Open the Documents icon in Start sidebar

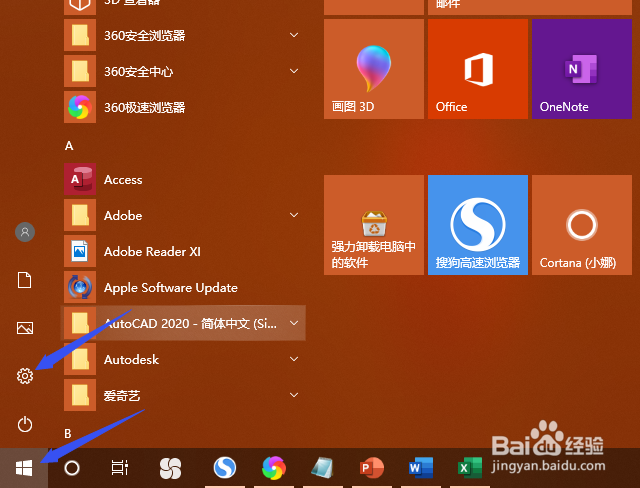point(24,280)
